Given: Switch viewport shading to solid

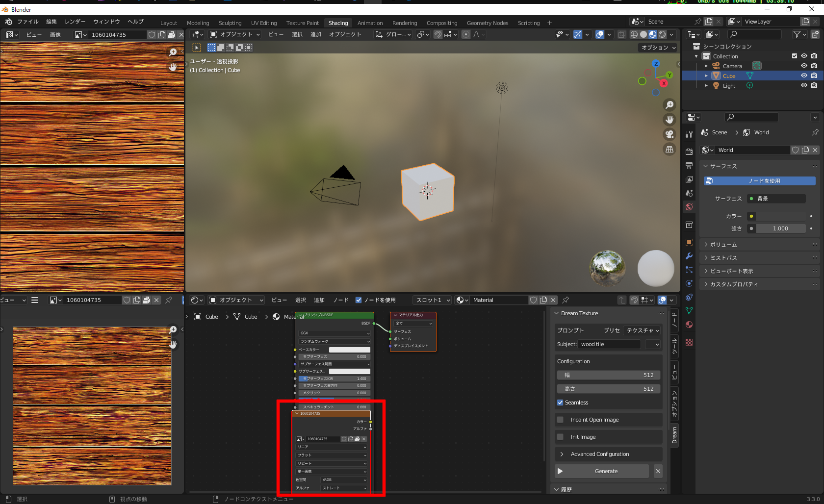Looking at the screenshot, I should [x=644, y=34].
